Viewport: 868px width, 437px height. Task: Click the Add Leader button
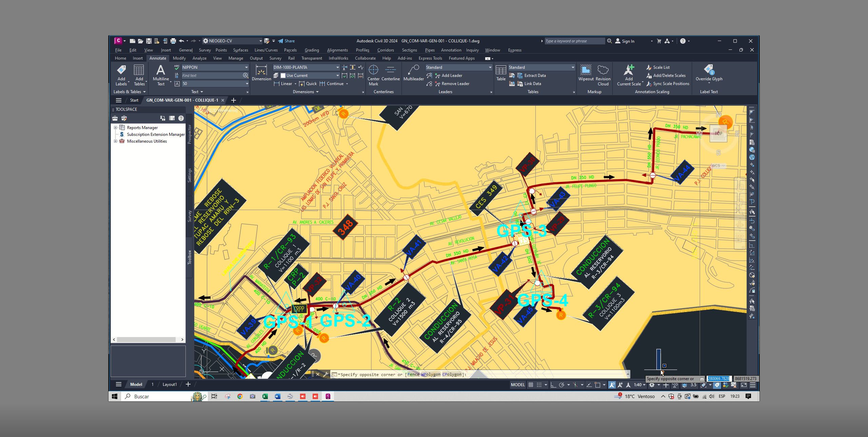click(451, 76)
